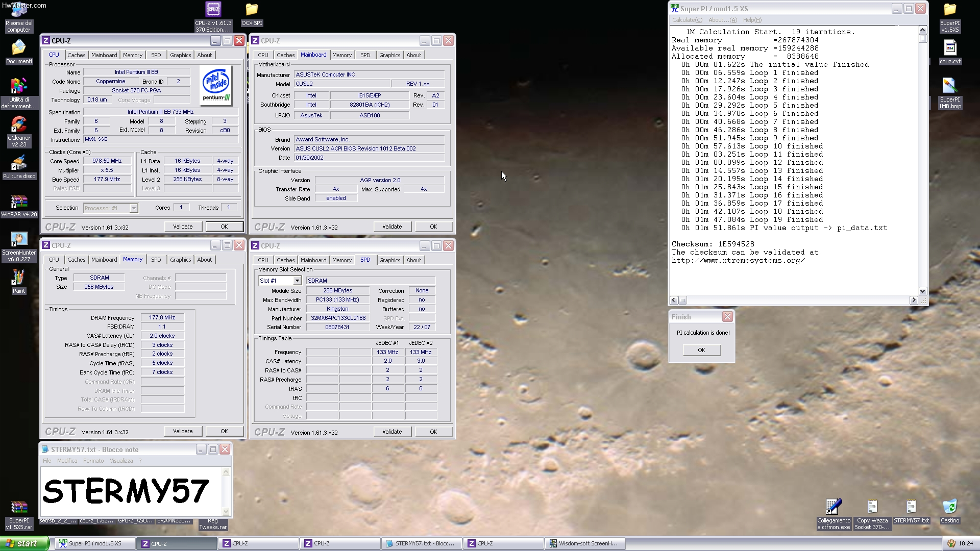Open Slot #1 memory slot dropdown
Viewport: 980px width, 551px height.
[297, 281]
